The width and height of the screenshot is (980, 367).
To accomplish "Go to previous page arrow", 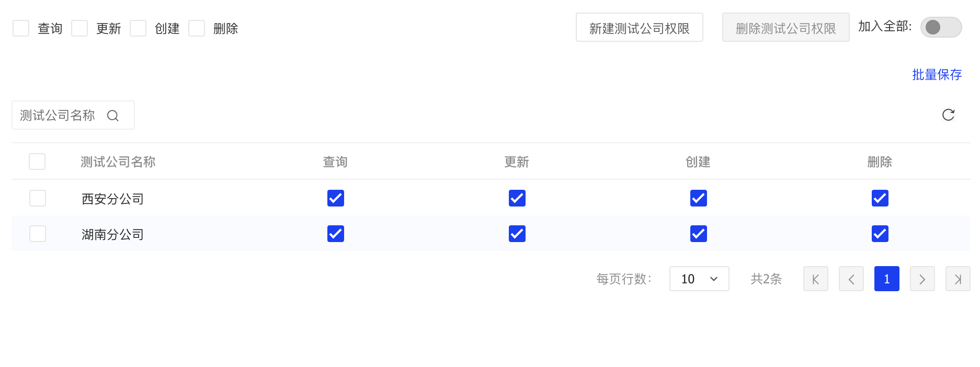I will pos(851,279).
